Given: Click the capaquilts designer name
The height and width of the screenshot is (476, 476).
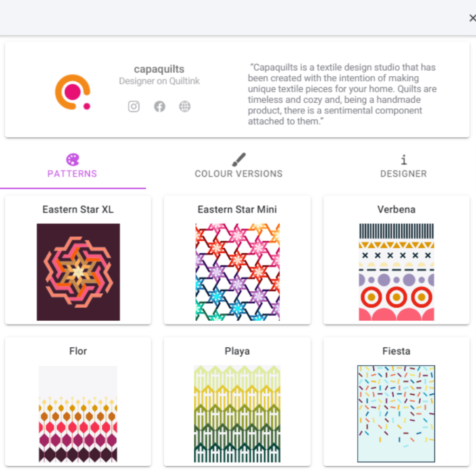Looking at the screenshot, I should point(159,69).
